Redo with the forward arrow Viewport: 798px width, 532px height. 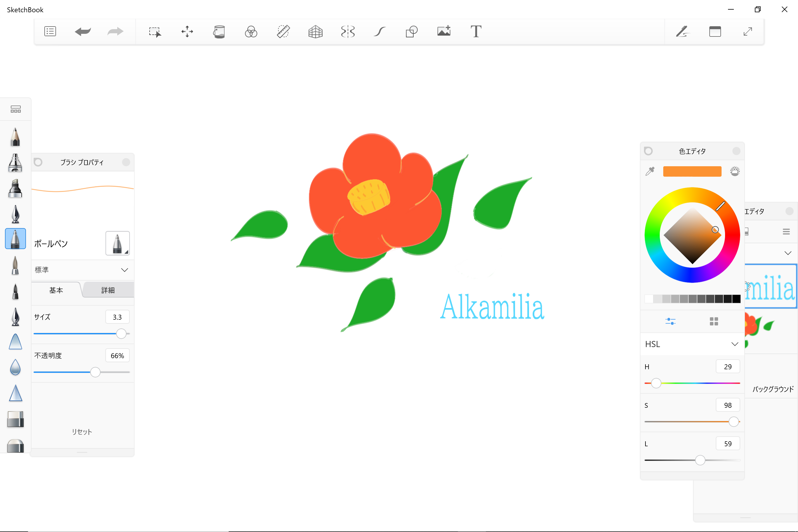point(116,32)
